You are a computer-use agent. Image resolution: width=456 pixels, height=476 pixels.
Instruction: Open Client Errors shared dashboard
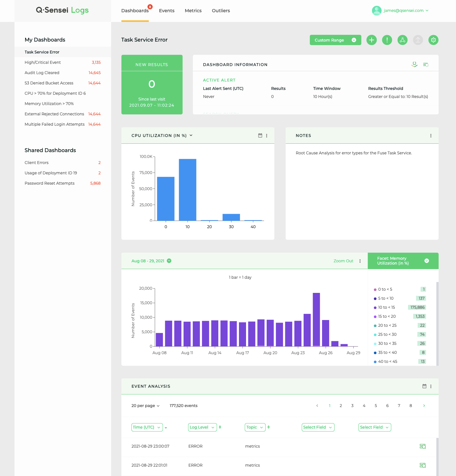(x=63, y=162)
